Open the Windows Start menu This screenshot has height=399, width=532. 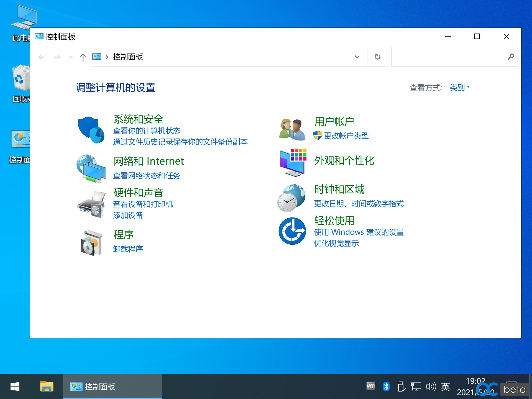point(15,387)
